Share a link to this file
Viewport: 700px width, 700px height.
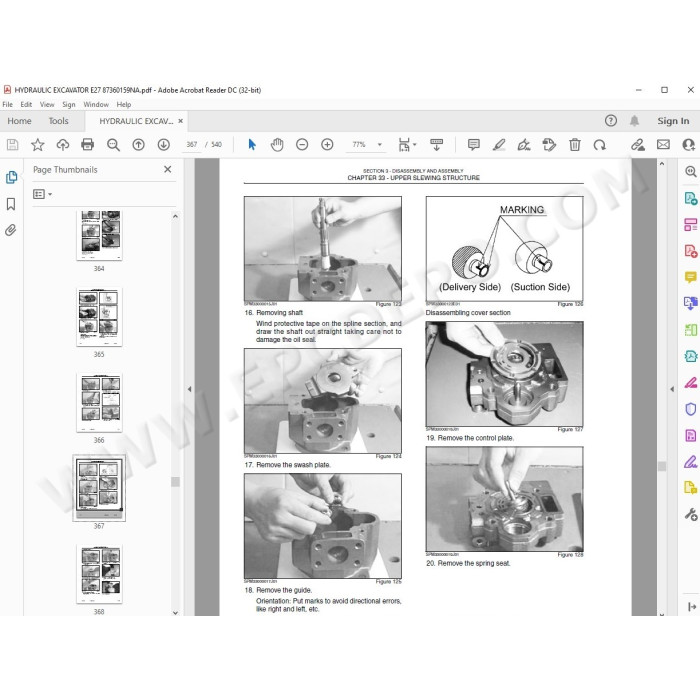pyautogui.click(x=638, y=144)
